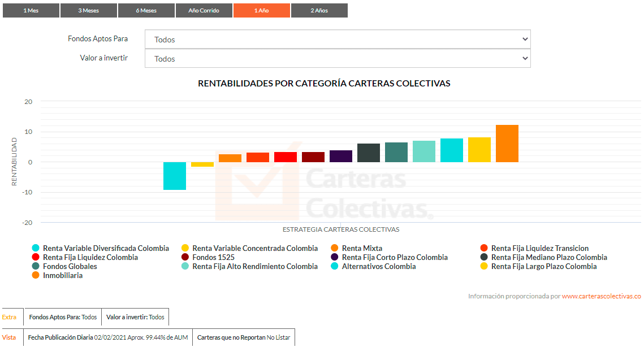
Task: Click the Renta Mixta legend text
Action: [362, 248]
